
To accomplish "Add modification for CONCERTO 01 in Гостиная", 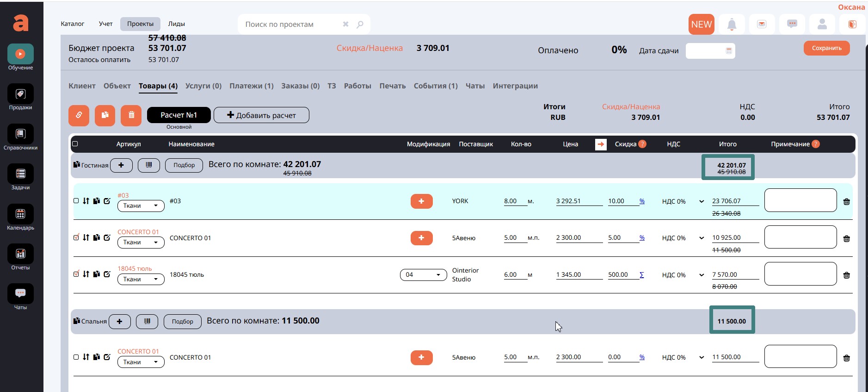I will point(421,238).
